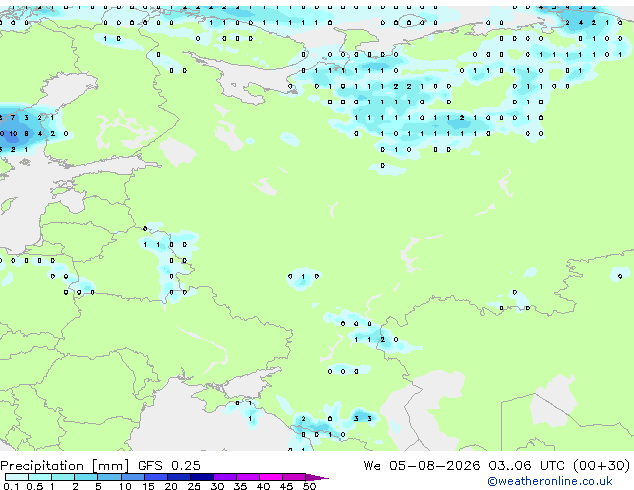Click the 30–35 mm purple legend box

click(225, 477)
